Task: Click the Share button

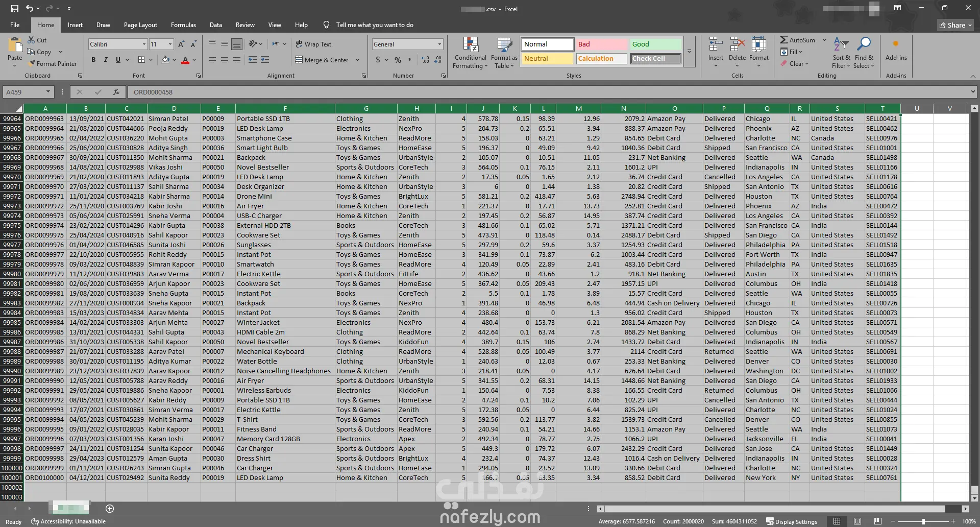Action: pos(956,25)
